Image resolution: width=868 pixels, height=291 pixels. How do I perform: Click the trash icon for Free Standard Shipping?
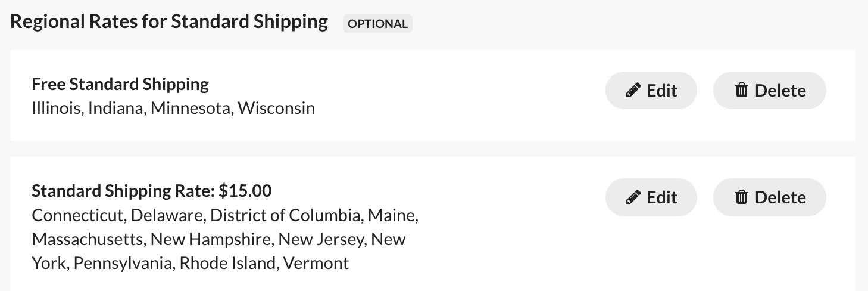[742, 91]
